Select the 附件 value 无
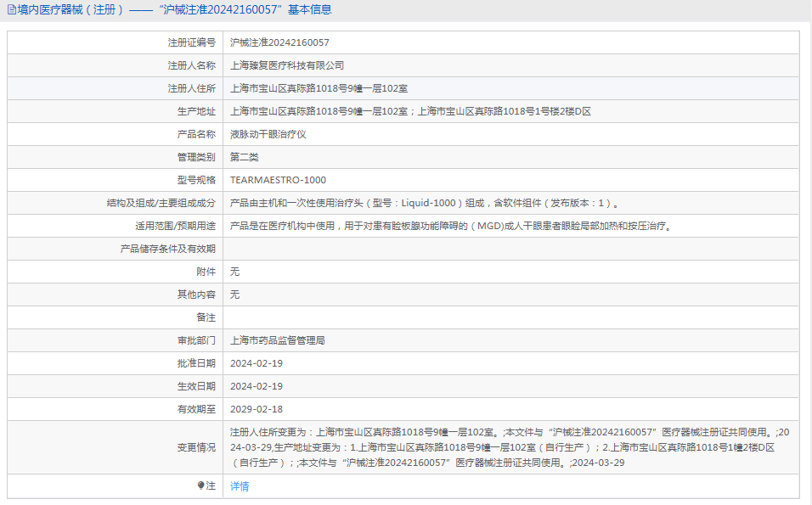Screen dimensions: 812x505 coord(234,272)
